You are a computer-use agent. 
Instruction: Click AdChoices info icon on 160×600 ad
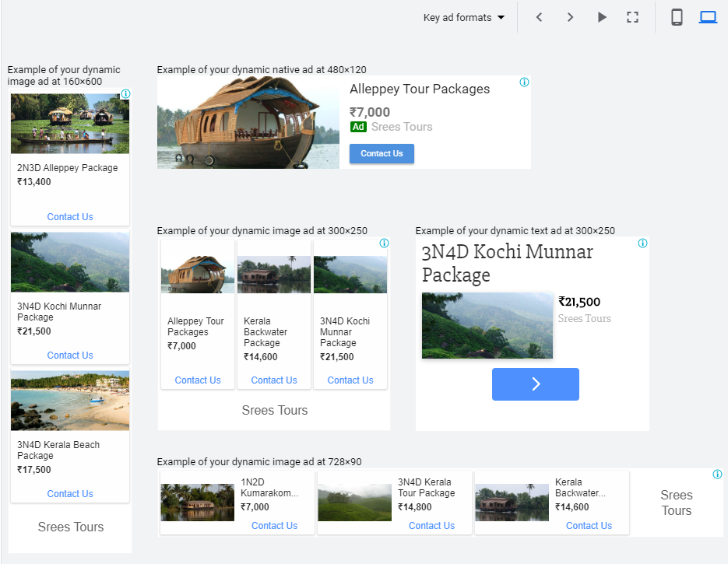click(x=125, y=94)
